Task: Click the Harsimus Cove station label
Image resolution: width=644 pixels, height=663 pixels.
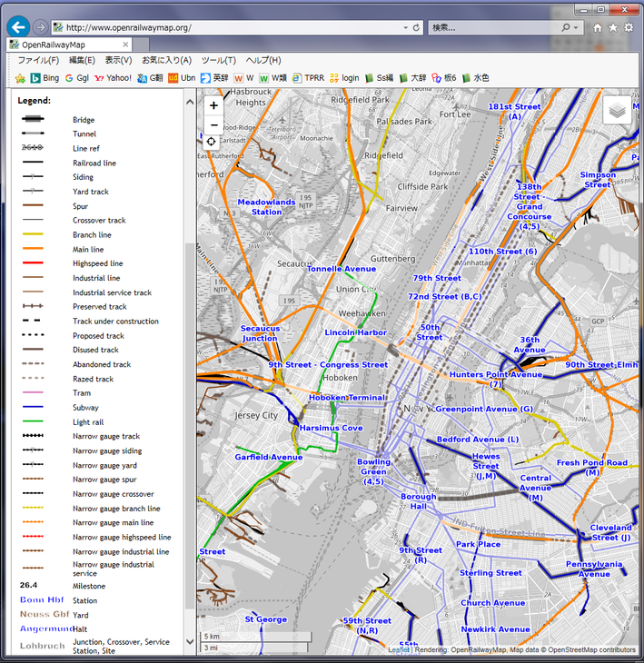Action: click(332, 428)
